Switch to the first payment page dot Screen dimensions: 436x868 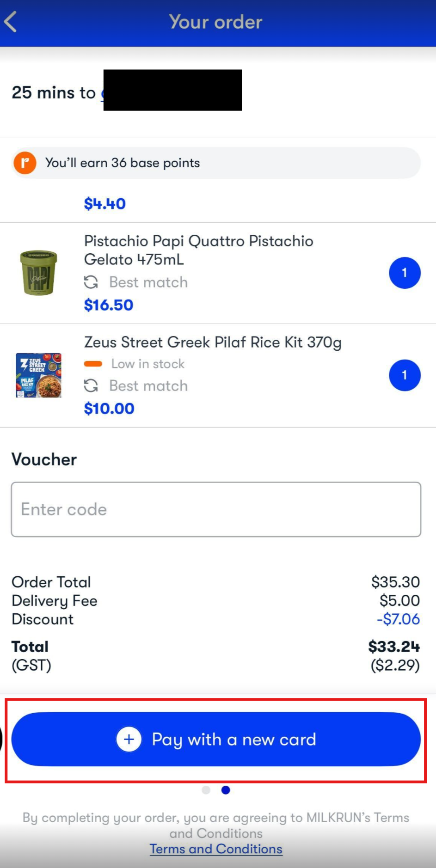click(x=206, y=790)
